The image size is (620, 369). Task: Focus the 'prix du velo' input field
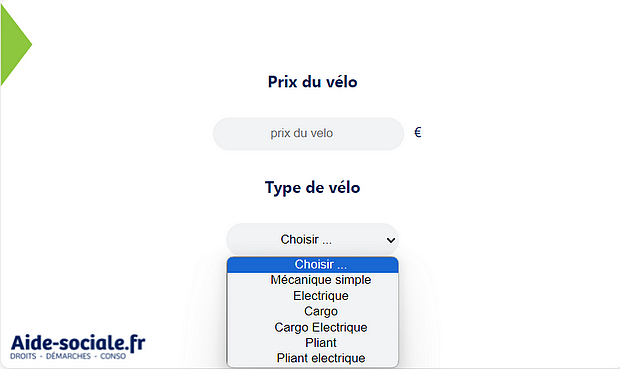tap(308, 134)
